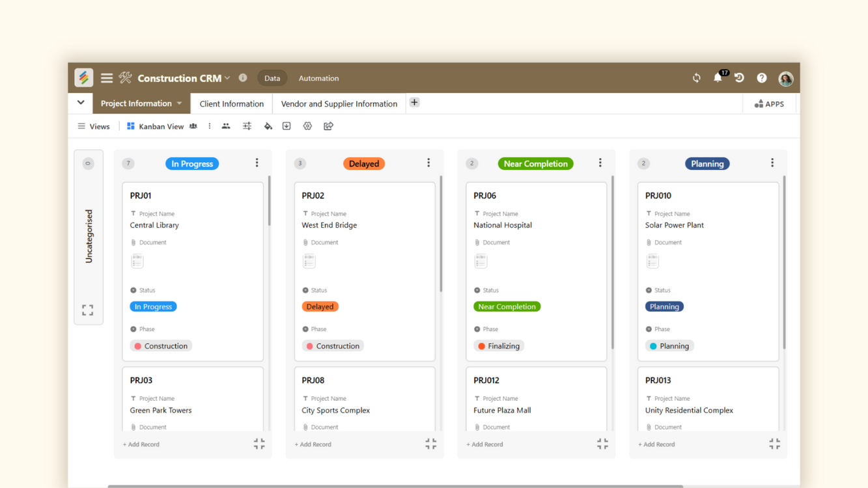
Task: Click the Delayed status tag on PRJ02
Action: pos(320,306)
